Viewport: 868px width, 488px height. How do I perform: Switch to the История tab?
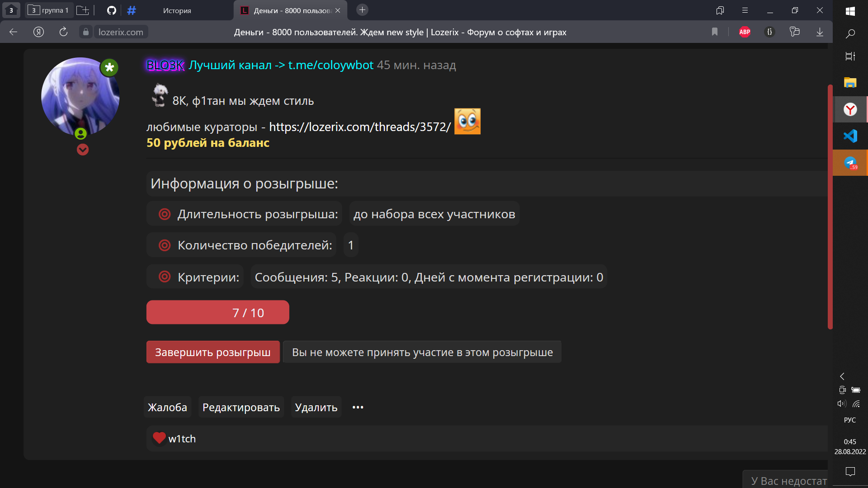pos(177,10)
